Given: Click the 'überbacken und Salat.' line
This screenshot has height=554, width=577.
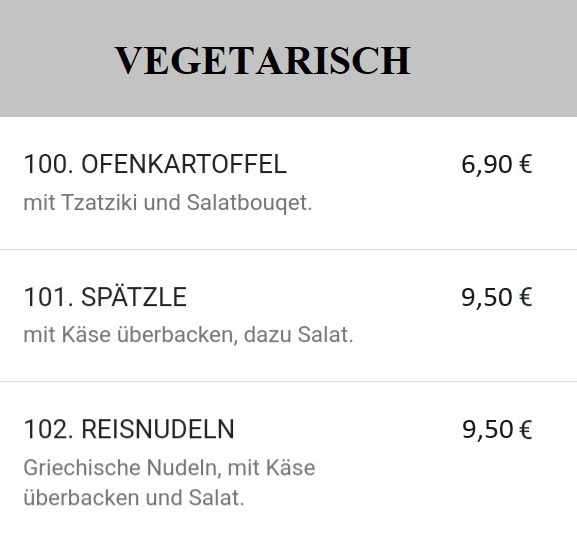Looking at the screenshot, I should 134,498.
